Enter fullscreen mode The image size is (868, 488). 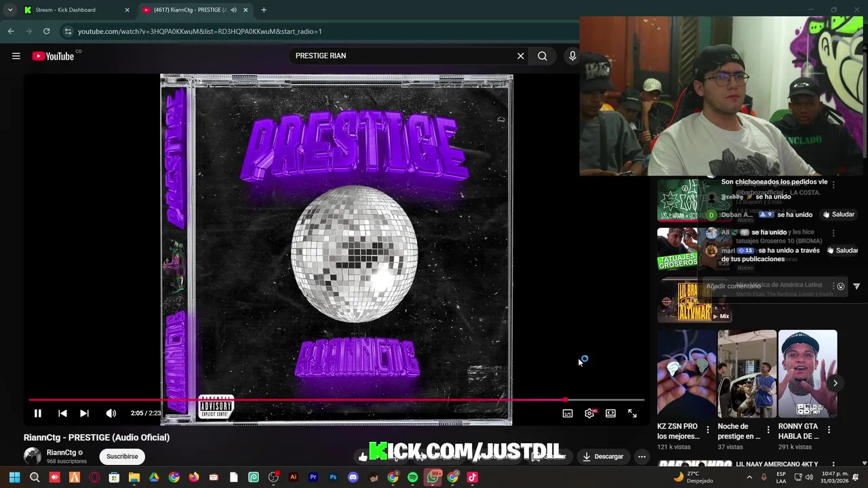point(632,413)
